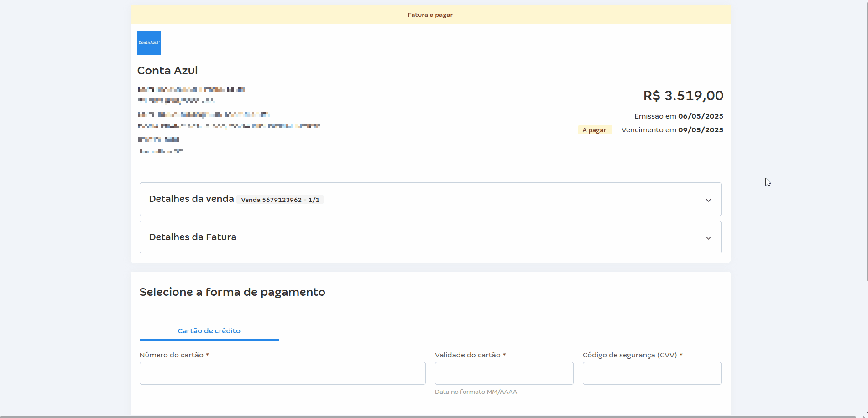Click the Fatura a pagar banner

point(429,14)
